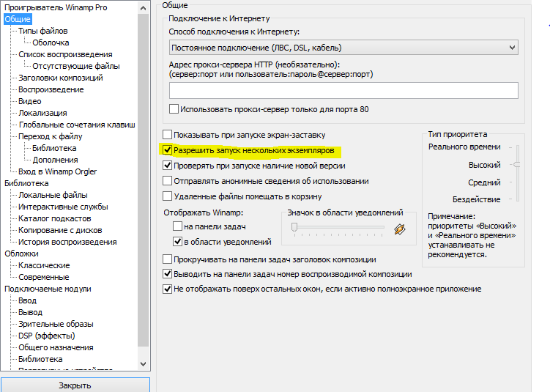Select Видео in the tree
The height and width of the screenshot is (392, 550).
(30, 101)
